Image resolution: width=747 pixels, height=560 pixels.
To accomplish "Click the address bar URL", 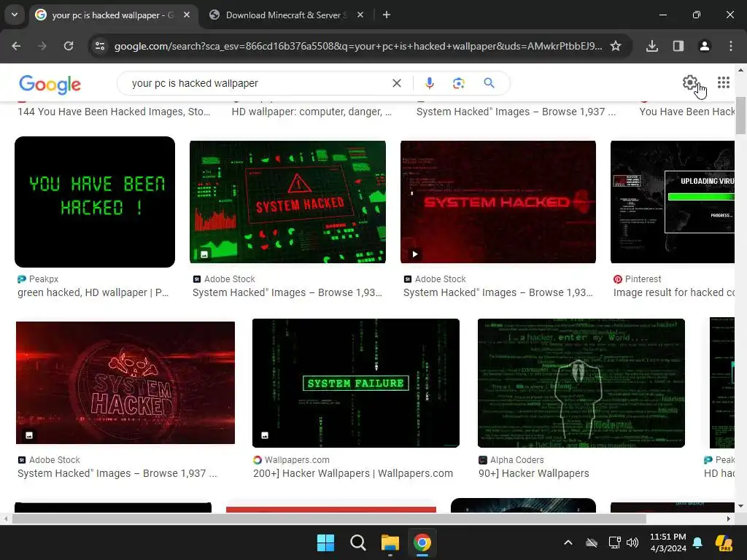I will point(358,46).
